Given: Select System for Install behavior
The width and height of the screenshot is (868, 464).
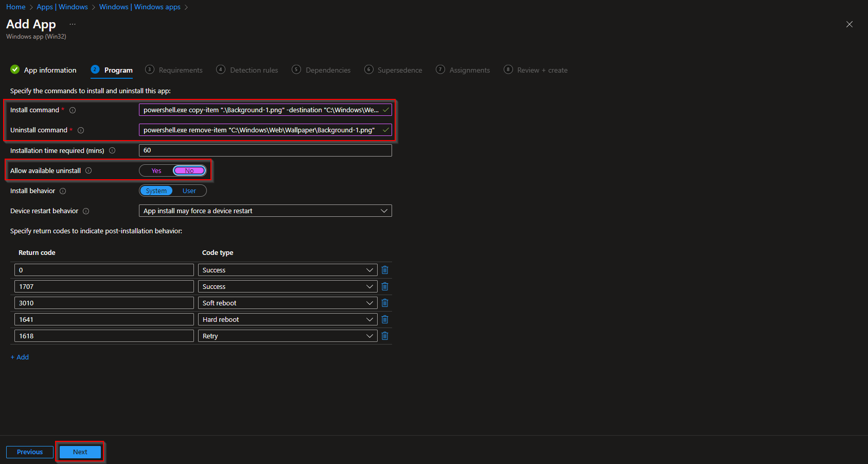Looking at the screenshot, I should pos(156,190).
